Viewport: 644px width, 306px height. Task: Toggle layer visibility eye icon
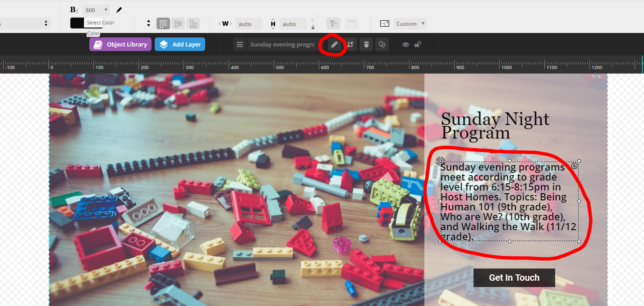[x=405, y=45]
